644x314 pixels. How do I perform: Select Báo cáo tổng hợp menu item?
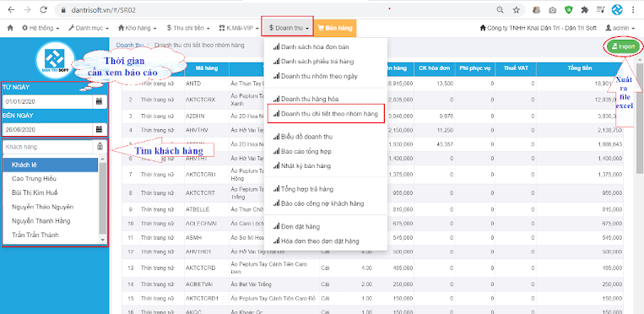click(302, 151)
